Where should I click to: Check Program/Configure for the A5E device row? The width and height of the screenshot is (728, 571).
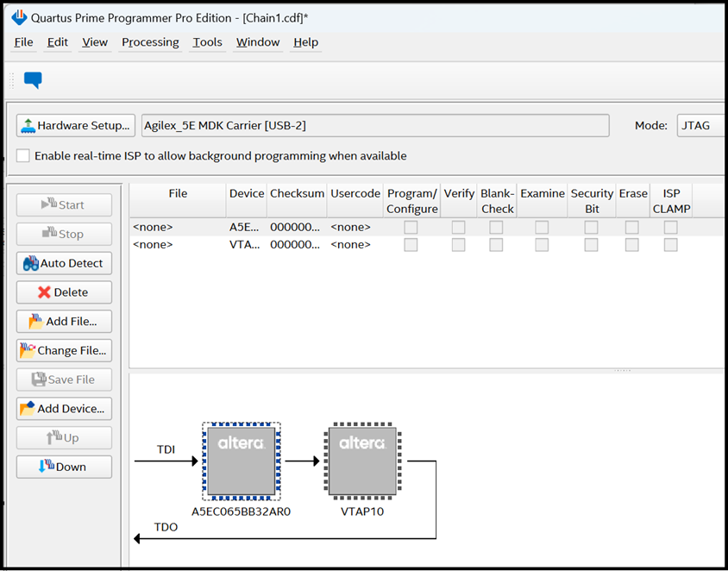pyautogui.click(x=411, y=228)
